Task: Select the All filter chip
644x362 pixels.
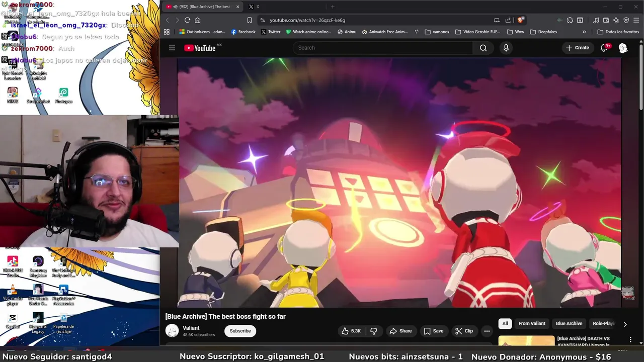Action: 505,324
